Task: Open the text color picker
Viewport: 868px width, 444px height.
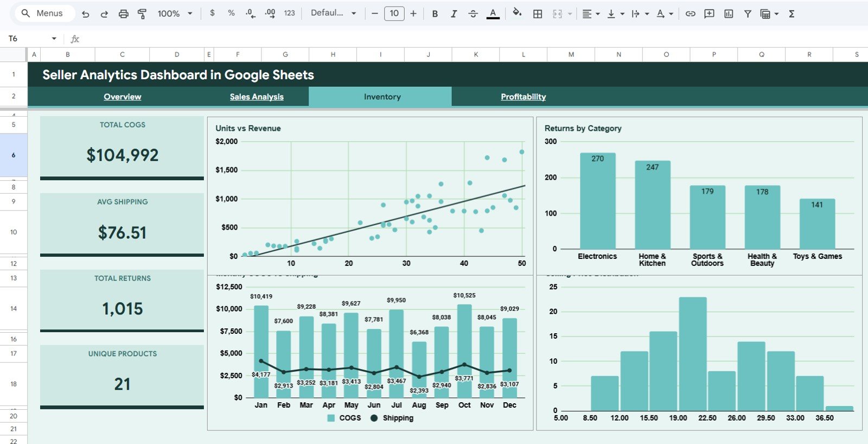Action: pos(493,14)
